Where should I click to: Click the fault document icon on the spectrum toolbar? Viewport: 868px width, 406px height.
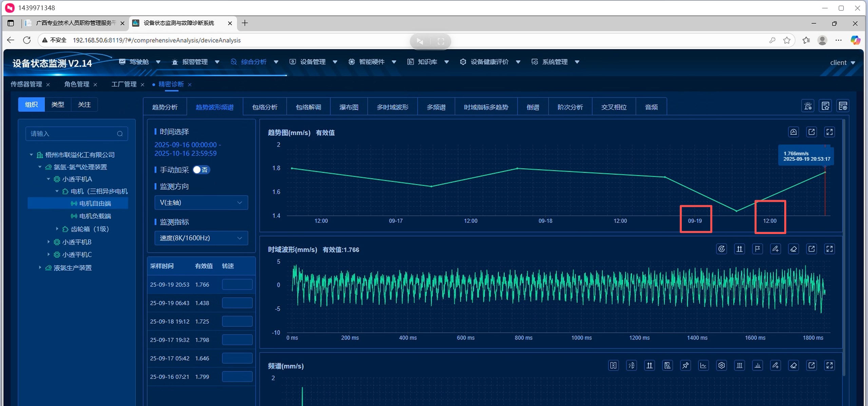667,365
